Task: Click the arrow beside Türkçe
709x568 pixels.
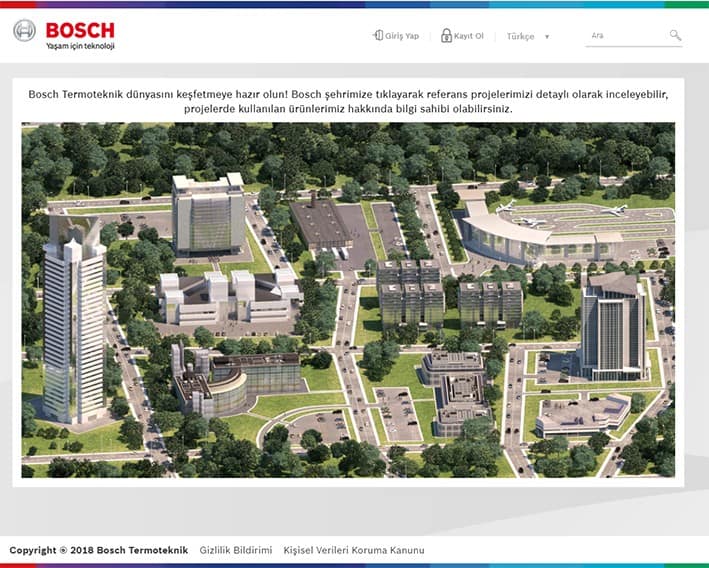Action: 547,37
